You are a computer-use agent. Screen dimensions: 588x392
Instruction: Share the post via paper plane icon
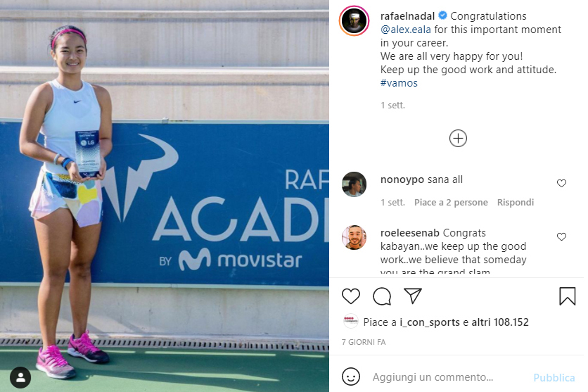[x=413, y=296]
